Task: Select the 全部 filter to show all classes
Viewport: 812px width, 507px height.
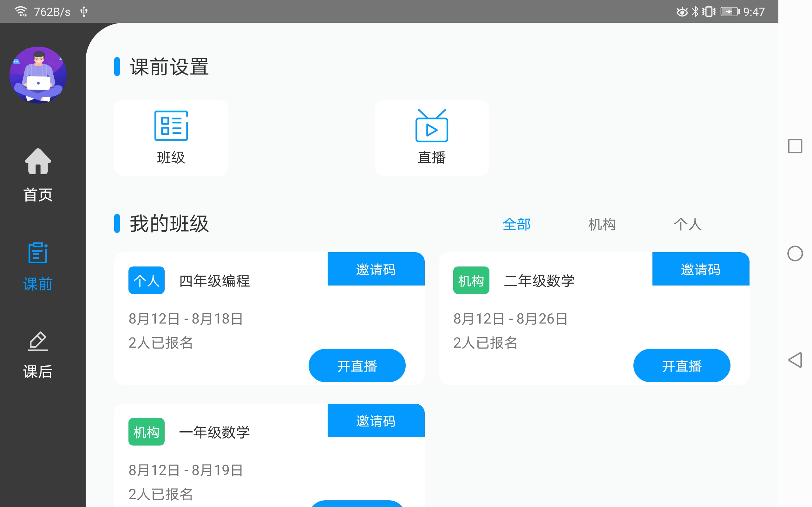Action: (517, 224)
